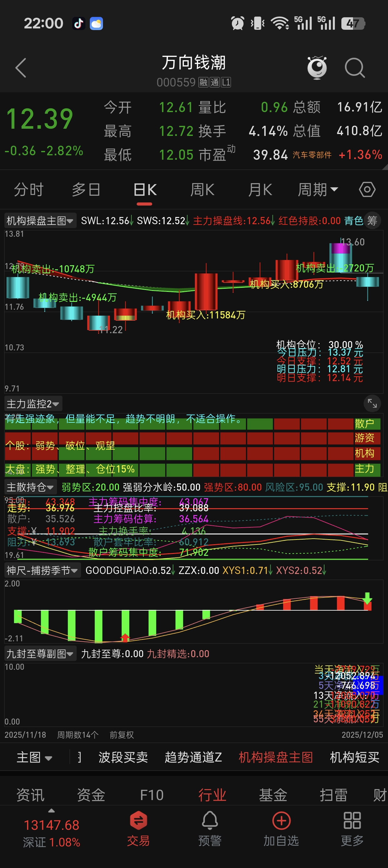This screenshot has width=388, height=868.
Task: Select the 日K tab
Action: (x=145, y=190)
